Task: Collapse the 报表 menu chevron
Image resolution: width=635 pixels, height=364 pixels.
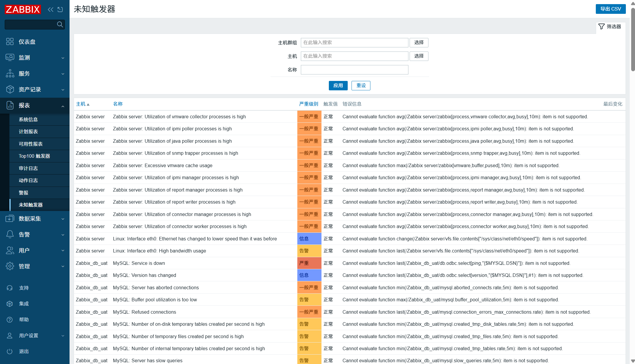Action: point(63,106)
